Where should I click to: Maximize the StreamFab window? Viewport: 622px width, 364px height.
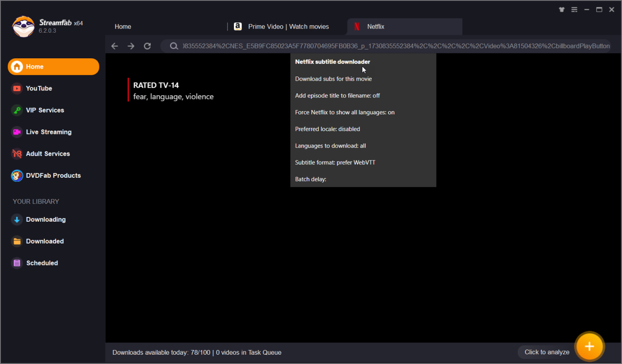coord(599,9)
